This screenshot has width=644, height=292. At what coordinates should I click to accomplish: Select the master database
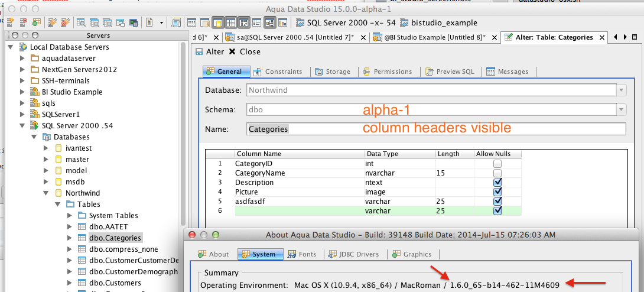pyautogui.click(x=77, y=160)
